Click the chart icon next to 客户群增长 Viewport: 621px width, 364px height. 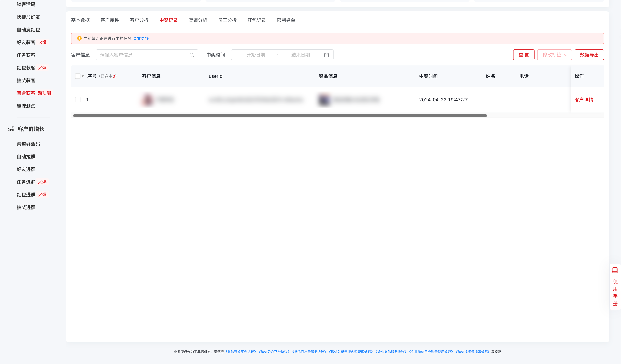click(11, 129)
